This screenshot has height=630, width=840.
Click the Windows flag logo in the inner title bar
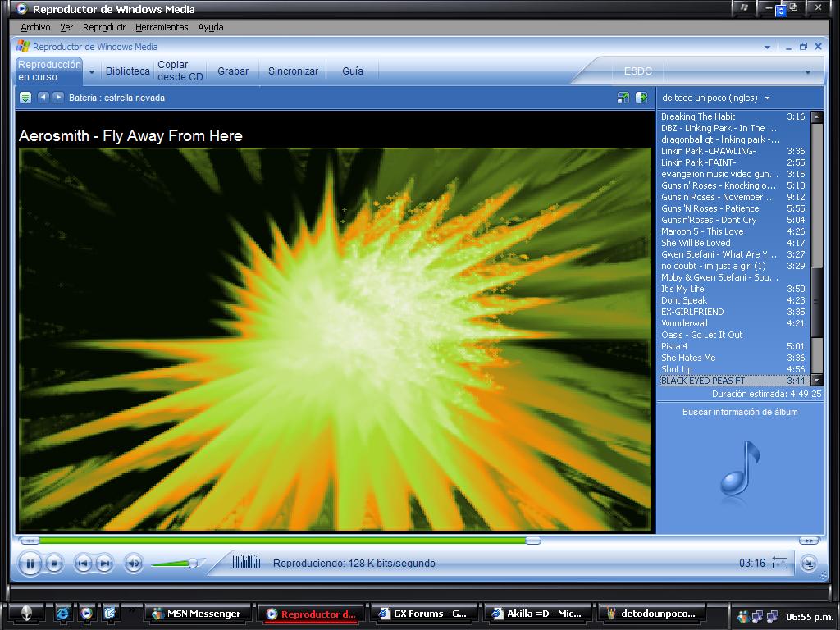point(22,47)
